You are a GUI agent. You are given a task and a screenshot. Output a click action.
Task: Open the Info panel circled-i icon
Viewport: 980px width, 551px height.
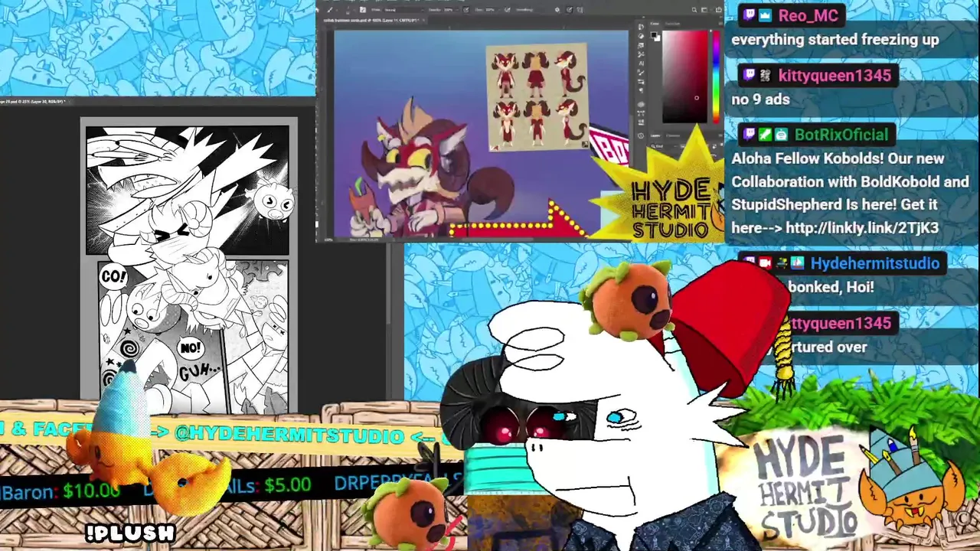pos(641,135)
